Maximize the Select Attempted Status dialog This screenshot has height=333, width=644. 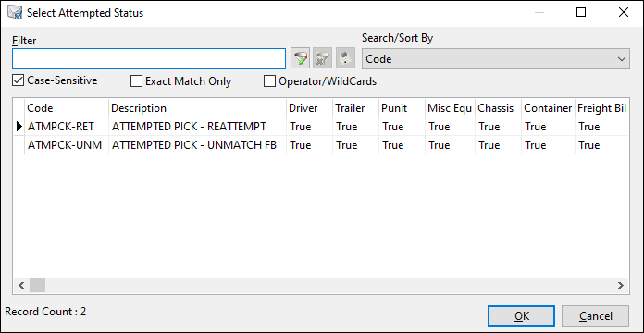point(581,13)
